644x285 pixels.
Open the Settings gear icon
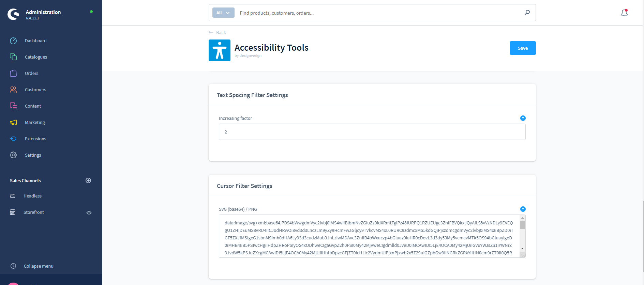click(x=13, y=155)
